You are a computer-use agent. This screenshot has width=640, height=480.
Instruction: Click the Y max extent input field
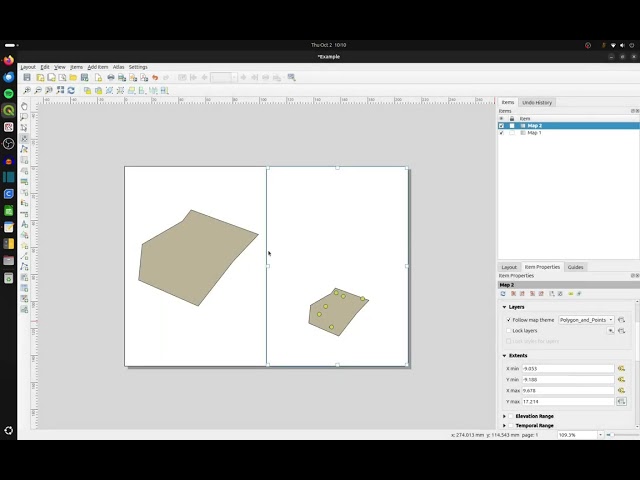point(568,402)
